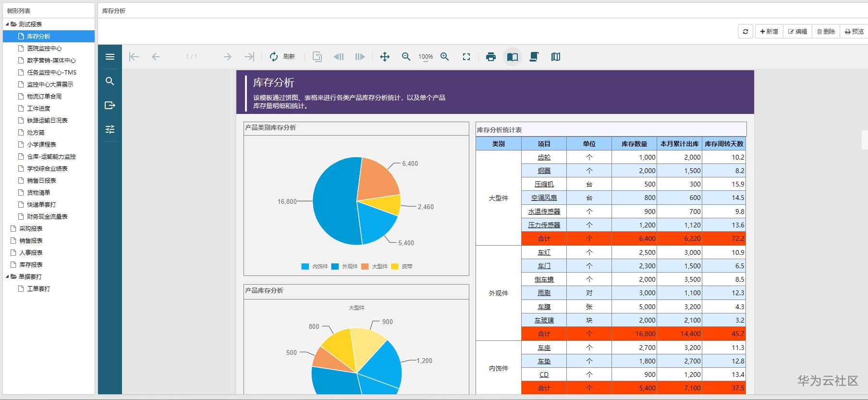The width and height of the screenshot is (868, 400).
Task: Click the 皮带 legend color swatch
Action: pyautogui.click(x=395, y=266)
